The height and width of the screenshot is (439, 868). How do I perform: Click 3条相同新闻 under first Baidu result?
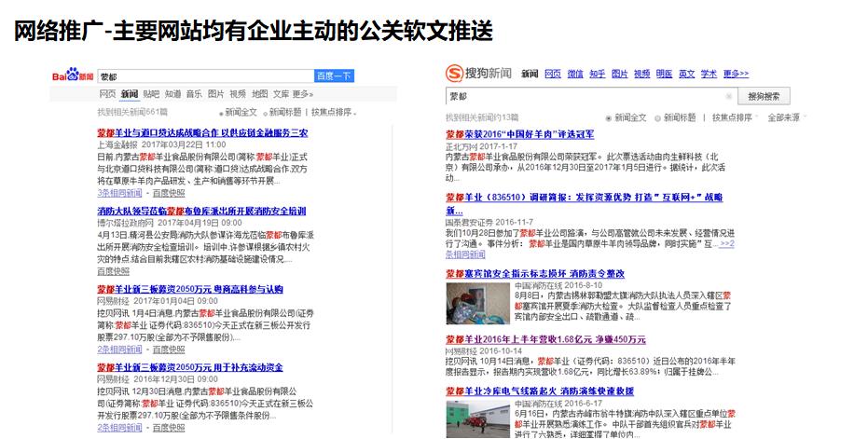119,193
